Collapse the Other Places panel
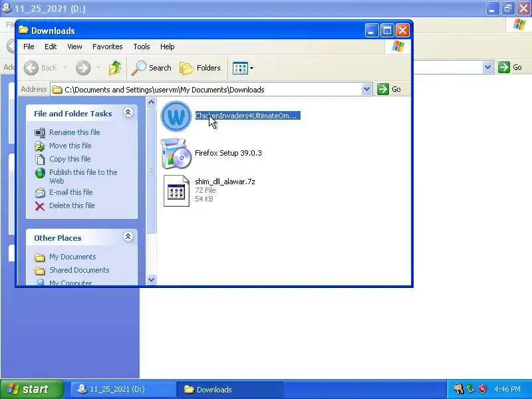Viewport: 532px width, 399px height. (128, 237)
